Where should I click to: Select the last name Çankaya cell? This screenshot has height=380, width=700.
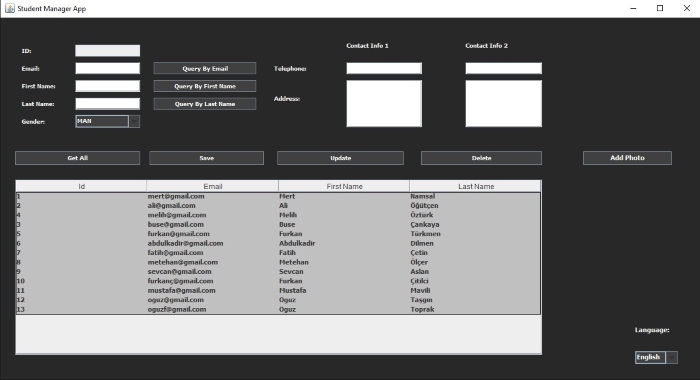[x=475, y=225]
